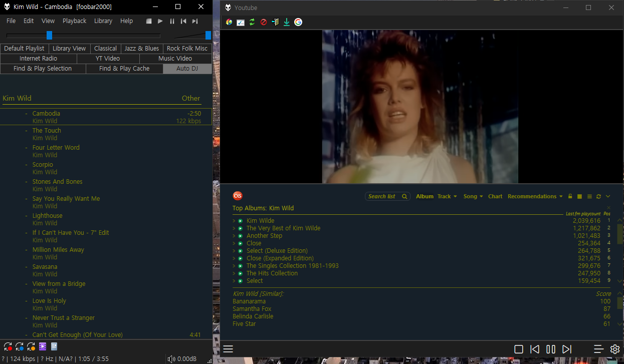Open the playlist lines icon in bottom bar

point(598,349)
